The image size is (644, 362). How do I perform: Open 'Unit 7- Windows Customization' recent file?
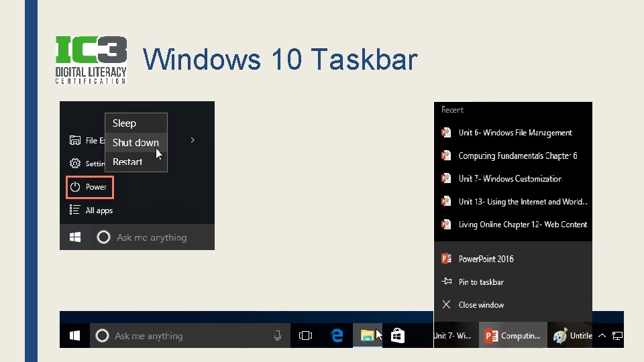[x=513, y=178]
